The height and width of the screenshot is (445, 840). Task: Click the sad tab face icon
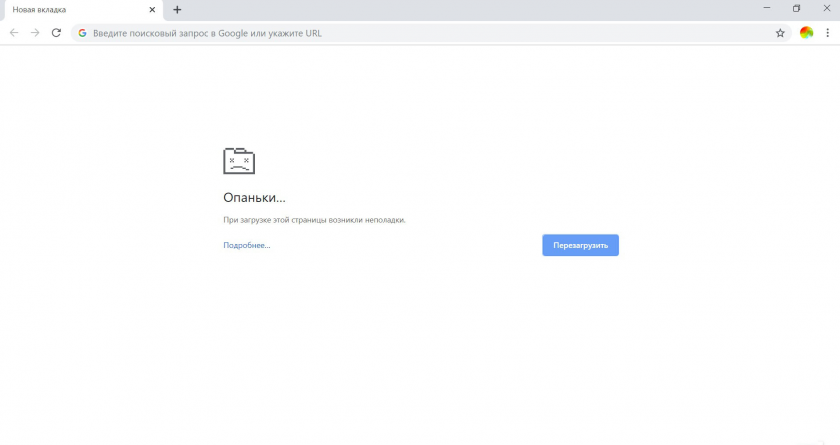[x=239, y=161]
